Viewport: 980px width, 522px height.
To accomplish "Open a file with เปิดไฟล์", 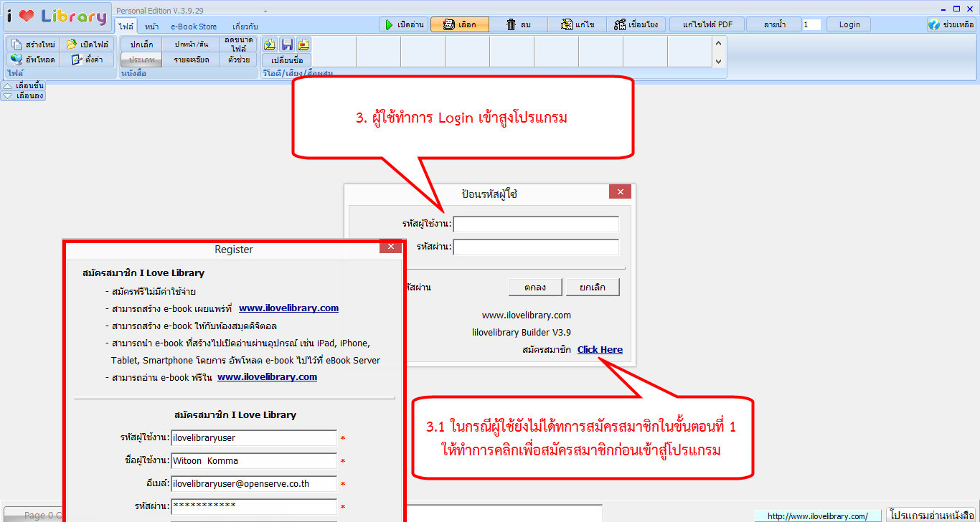I will coord(87,44).
